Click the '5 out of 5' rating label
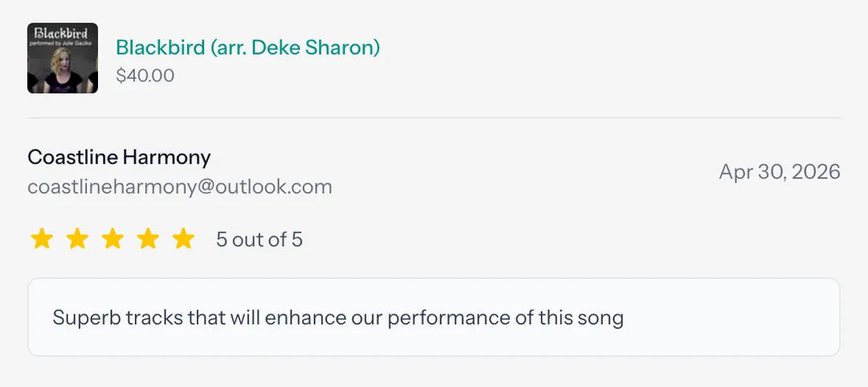Viewport: 868px width, 387px height. click(x=259, y=240)
